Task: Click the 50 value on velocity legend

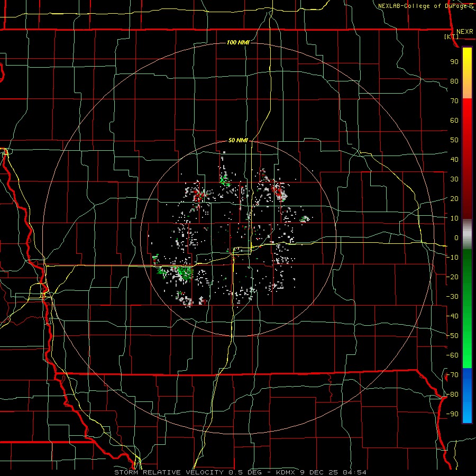Action: point(454,140)
